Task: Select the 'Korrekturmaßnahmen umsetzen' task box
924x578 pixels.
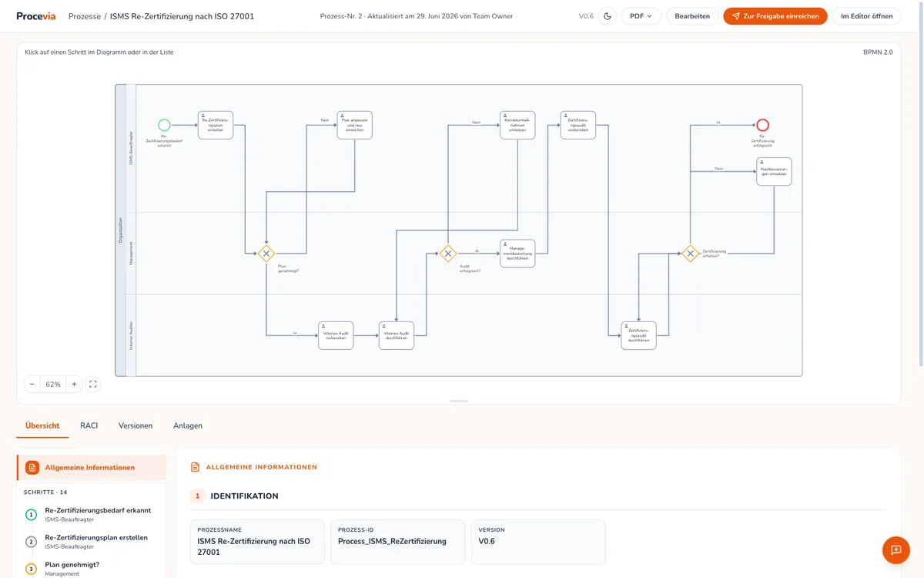Action: 517,125
